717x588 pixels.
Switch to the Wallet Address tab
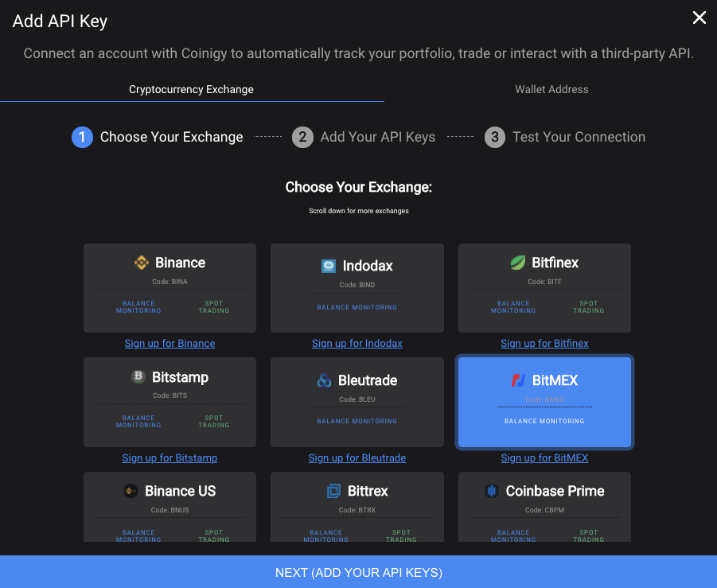coord(551,90)
